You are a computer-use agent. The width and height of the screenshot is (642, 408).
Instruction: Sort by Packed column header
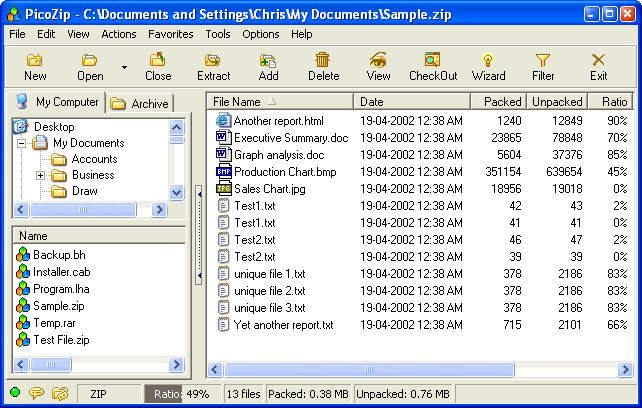pyautogui.click(x=498, y=102)
